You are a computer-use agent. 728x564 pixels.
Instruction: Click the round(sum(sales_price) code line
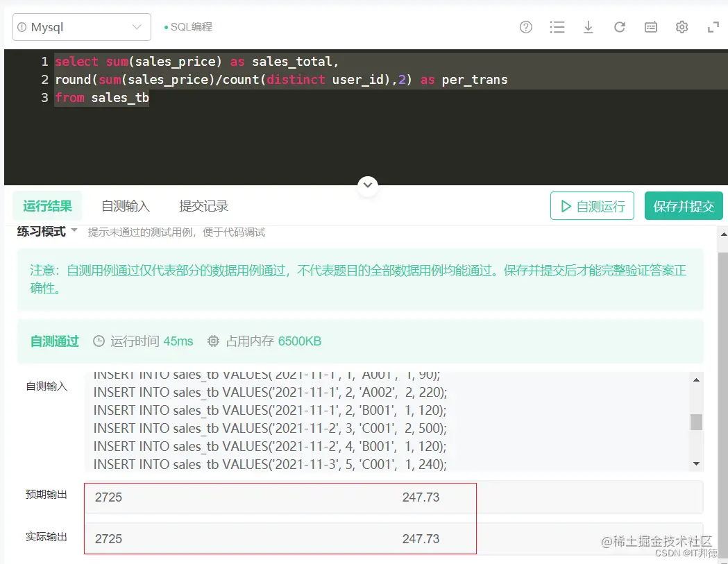(x=281, y=80)
